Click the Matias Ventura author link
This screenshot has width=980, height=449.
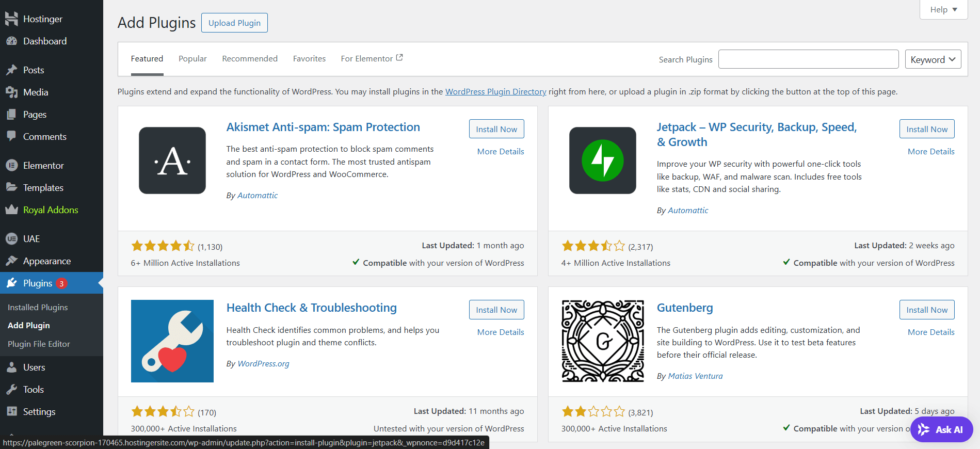click(695, 376)
